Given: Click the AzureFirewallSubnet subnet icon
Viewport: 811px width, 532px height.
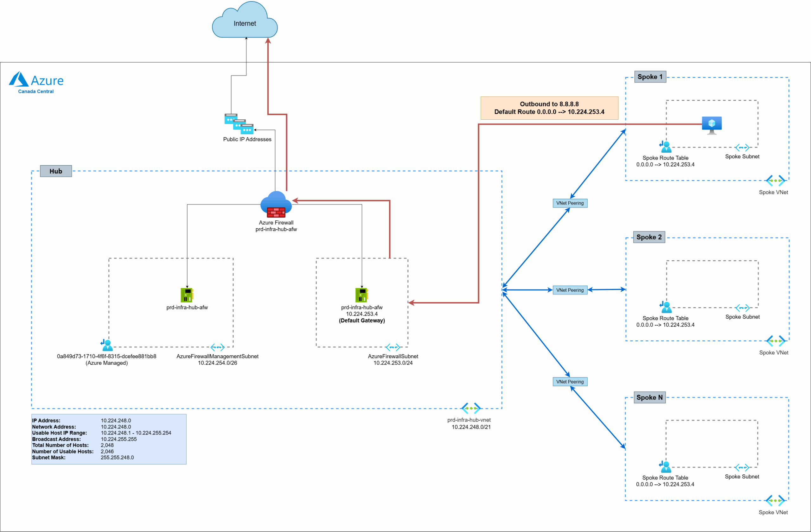Looking at the screenshot, I should point(393,347).
